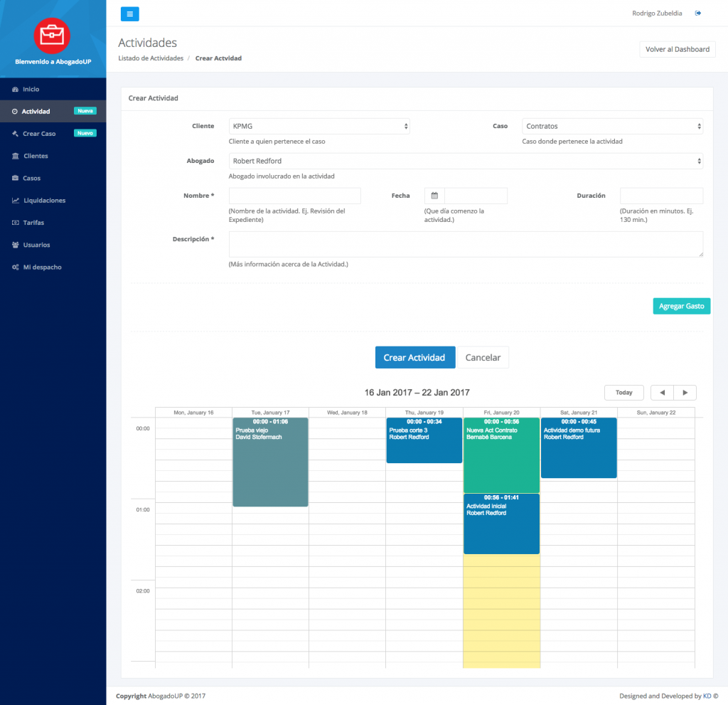This screenshot has height=705, width=728.
Task: Click the 01:00 time label in calendar
Action: coord(143,510)
